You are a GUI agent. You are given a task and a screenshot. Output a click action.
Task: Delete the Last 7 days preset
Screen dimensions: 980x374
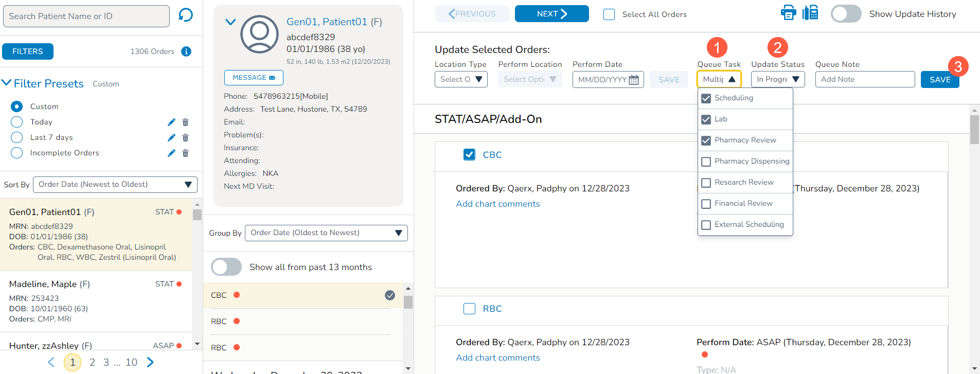pyautogui.click(x=186, y=138)
